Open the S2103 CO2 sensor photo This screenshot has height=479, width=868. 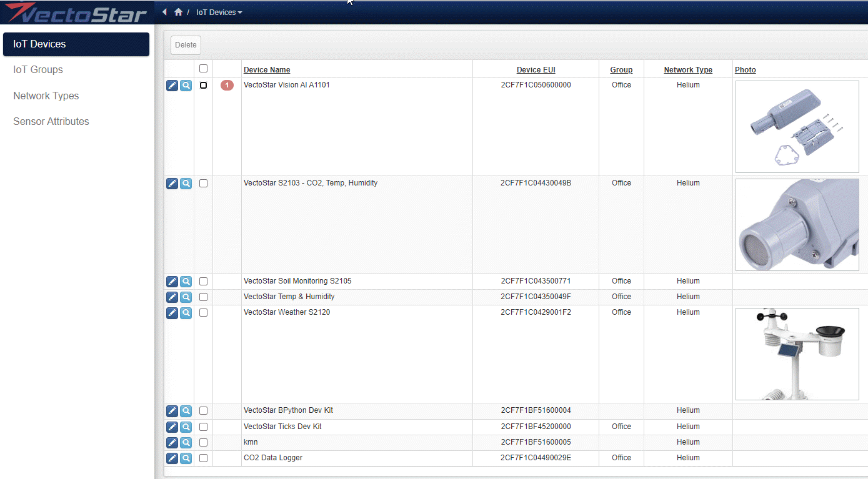[797, 225]
